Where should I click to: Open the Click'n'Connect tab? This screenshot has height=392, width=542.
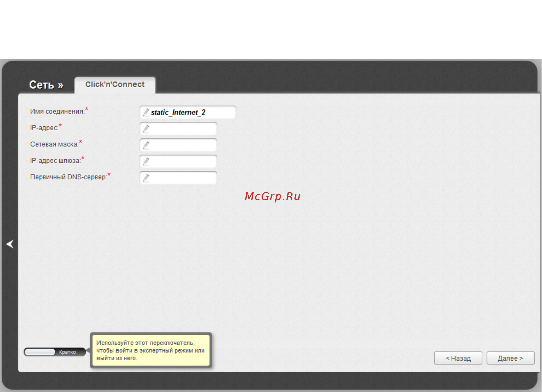115,85
